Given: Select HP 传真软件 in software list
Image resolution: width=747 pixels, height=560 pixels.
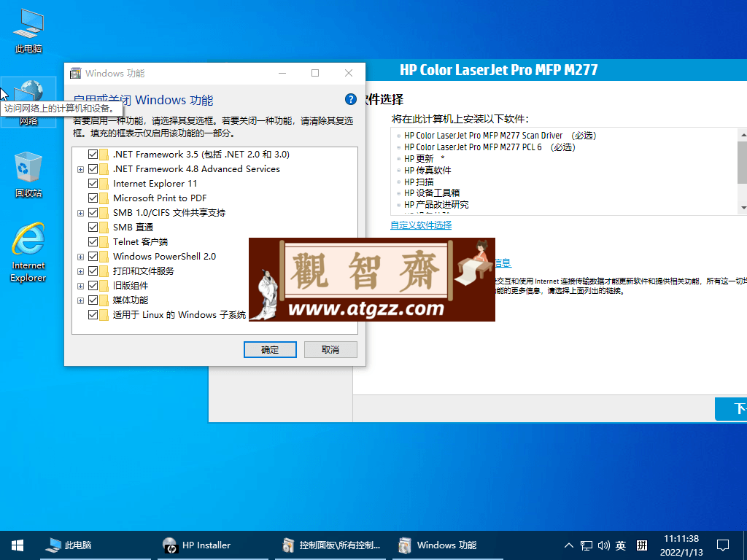Looking at the screenshot, I should (427, 170).
